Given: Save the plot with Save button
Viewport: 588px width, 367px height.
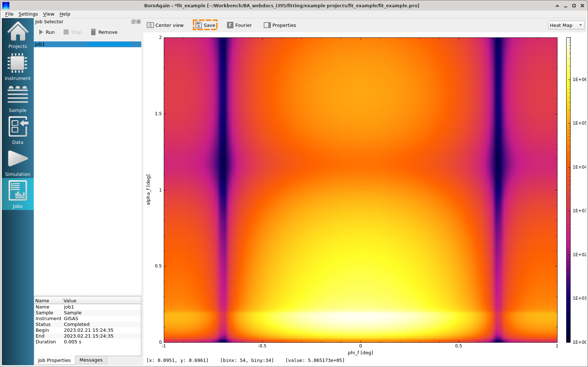Looking at the screenshot, I should click(205, 25).
